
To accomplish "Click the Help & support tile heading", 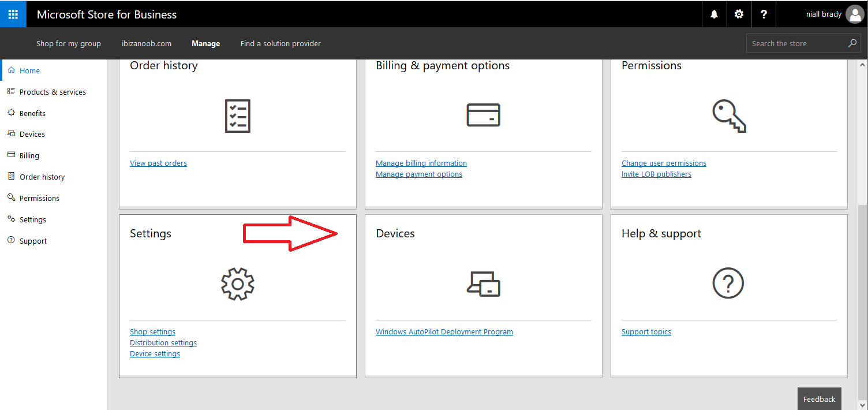I will pos(661,233).
